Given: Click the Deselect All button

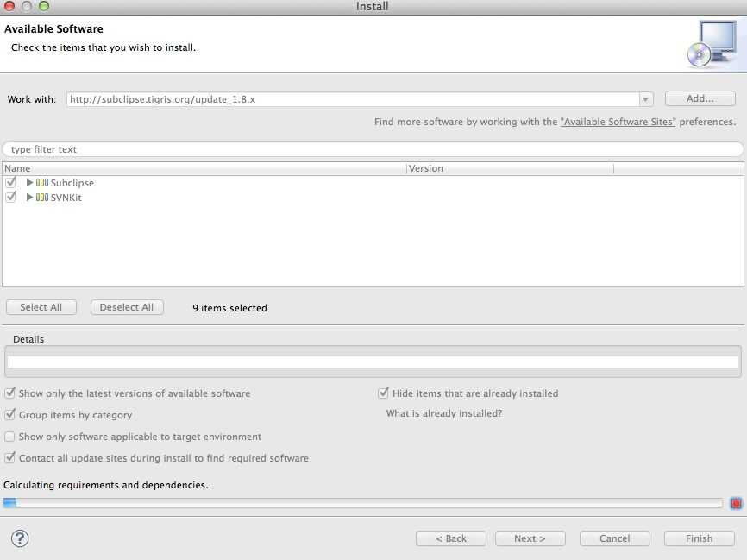Looking at the screenshot, I should tap(127, 307).
